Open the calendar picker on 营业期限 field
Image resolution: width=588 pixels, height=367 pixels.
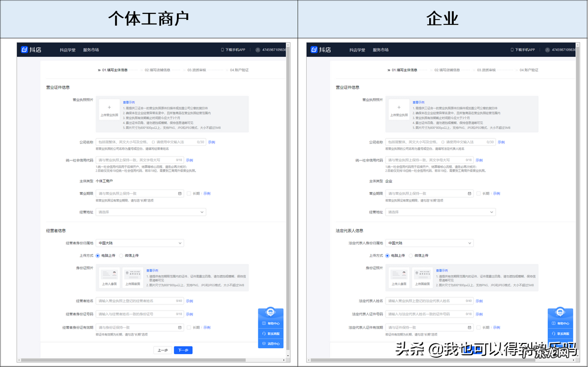[180, 193]
